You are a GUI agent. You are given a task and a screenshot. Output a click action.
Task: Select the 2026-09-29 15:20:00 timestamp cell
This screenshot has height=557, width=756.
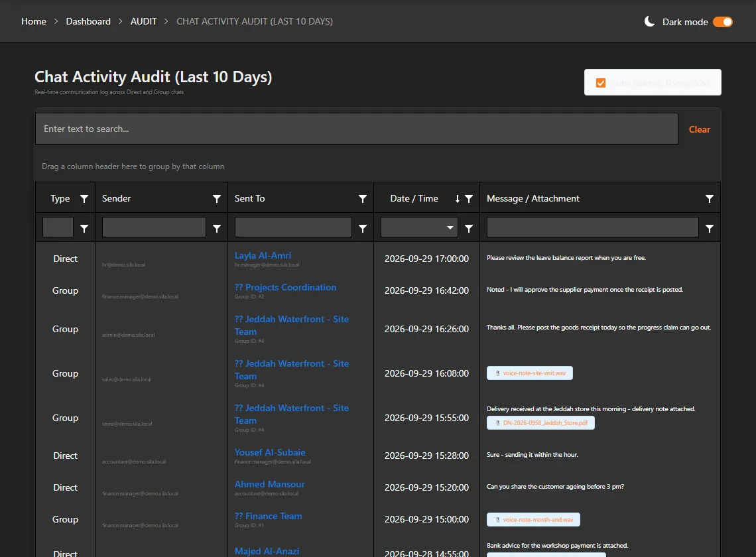426,487
